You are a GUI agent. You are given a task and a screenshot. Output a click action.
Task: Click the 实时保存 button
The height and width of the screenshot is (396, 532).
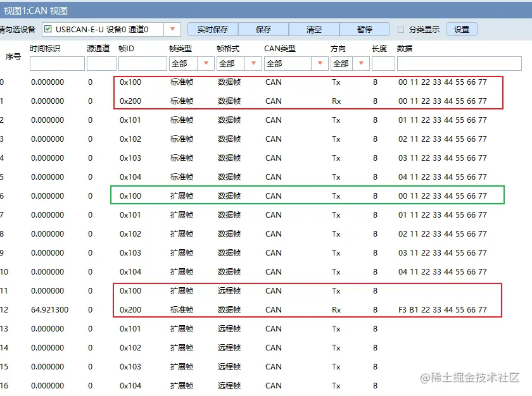[213, 30]
